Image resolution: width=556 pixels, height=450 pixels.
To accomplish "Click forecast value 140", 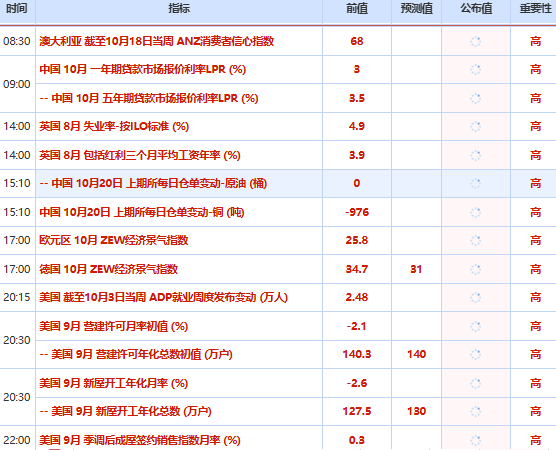I will click(416, 354).
